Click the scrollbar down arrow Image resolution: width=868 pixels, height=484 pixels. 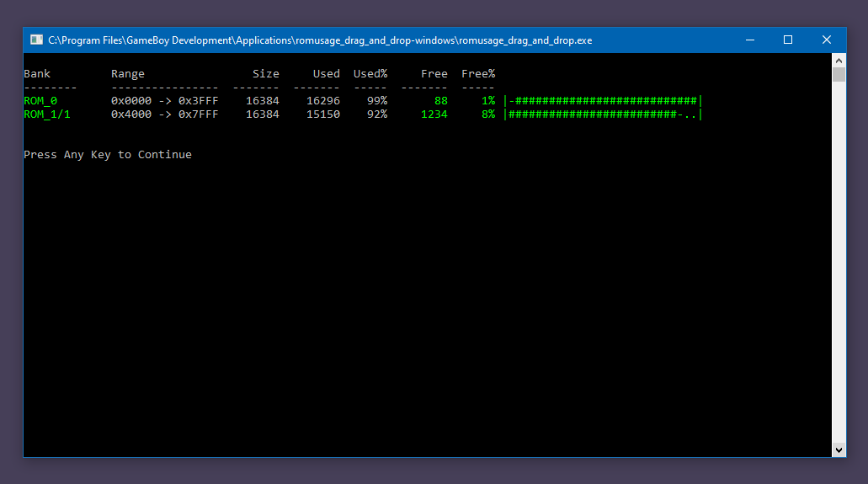(x=839, y=450)
